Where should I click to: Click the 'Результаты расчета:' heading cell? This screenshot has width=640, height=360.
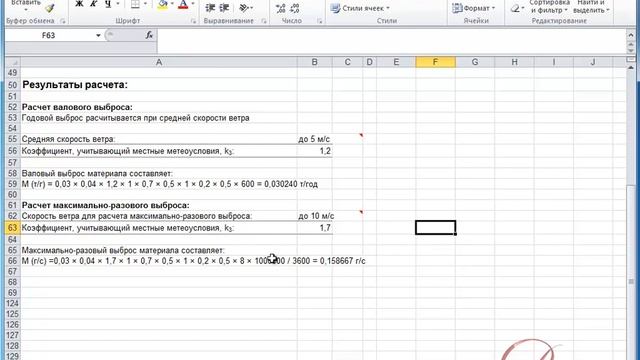click(x=75, y=85)
